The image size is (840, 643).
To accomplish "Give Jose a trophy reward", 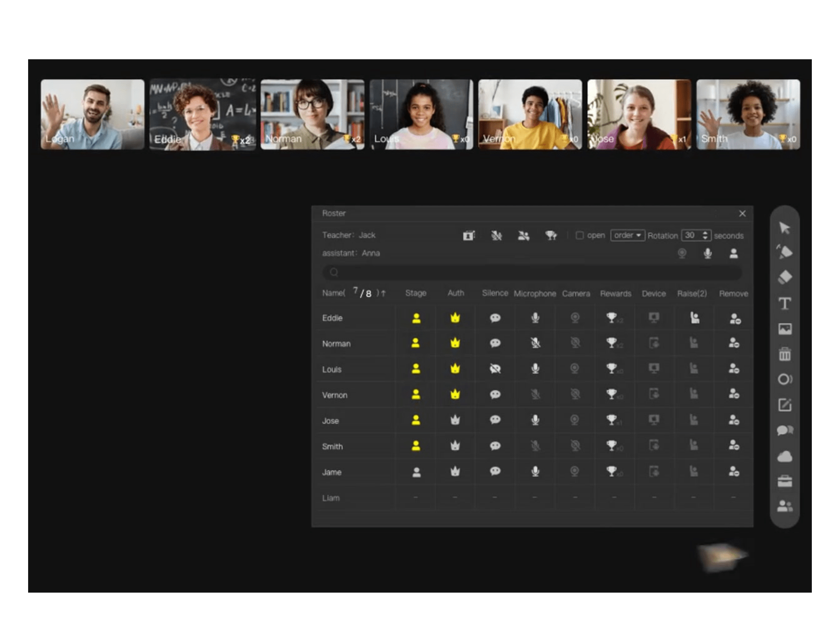I will pos(611,420).
